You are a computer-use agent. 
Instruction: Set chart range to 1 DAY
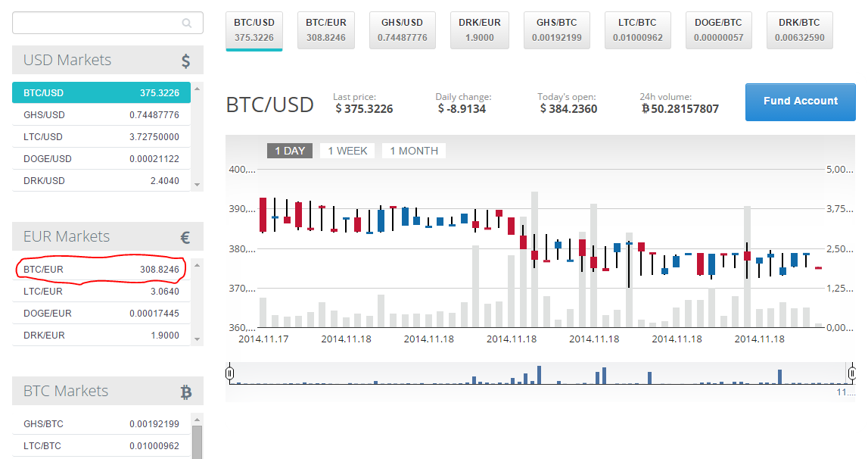pyautogui.click(x=290, y=151)
